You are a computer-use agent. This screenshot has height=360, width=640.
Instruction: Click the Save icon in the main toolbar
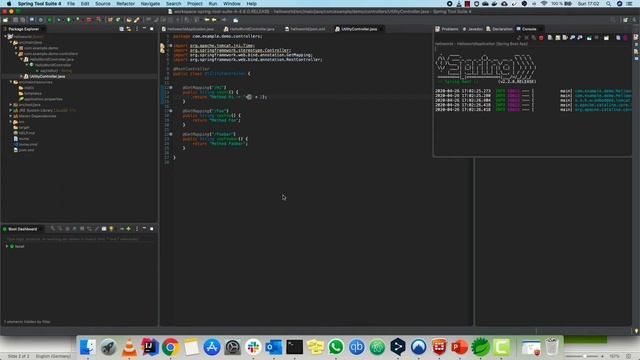pos(15,20)
